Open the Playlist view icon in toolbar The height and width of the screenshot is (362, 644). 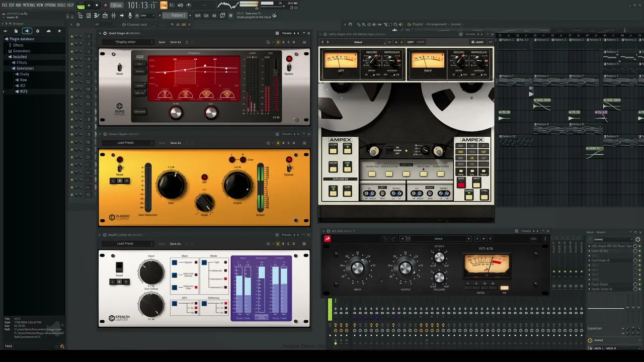105,16
